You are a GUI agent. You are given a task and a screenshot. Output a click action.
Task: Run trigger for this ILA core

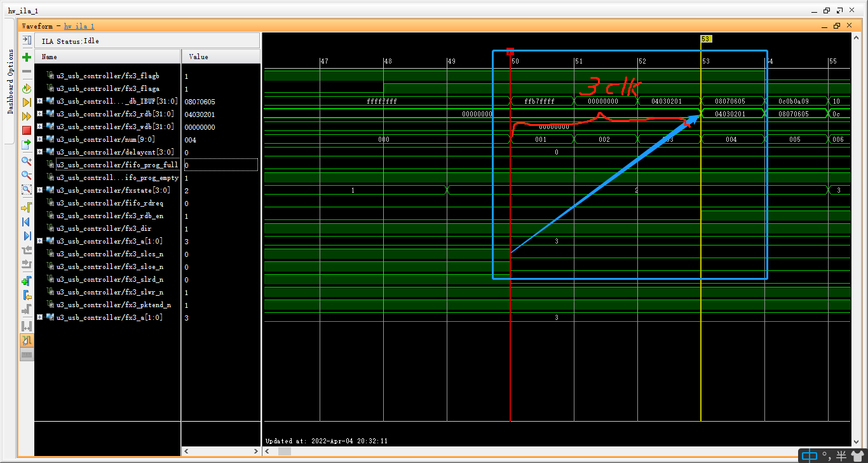[x=26, y=102]
